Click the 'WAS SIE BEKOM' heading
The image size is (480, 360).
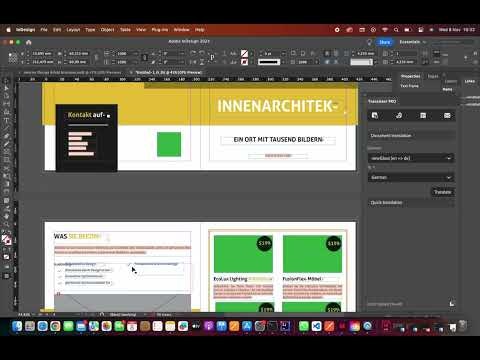point(77,236)
